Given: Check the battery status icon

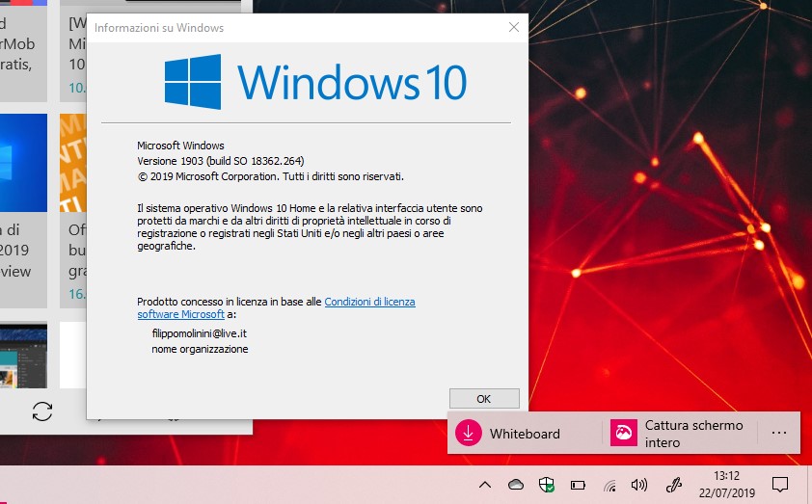Looking at the screenshot, I should [578, 486].
